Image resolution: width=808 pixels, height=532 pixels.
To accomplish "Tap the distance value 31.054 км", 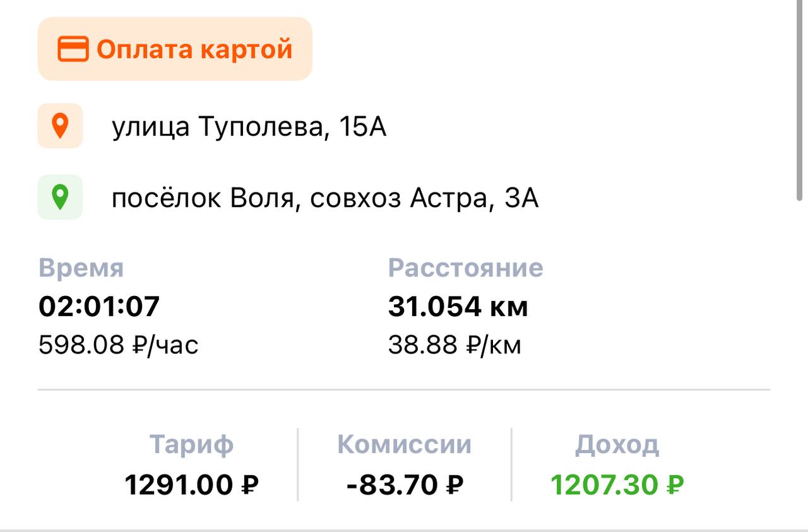I will pyautogui.click(x=458, y=307).
